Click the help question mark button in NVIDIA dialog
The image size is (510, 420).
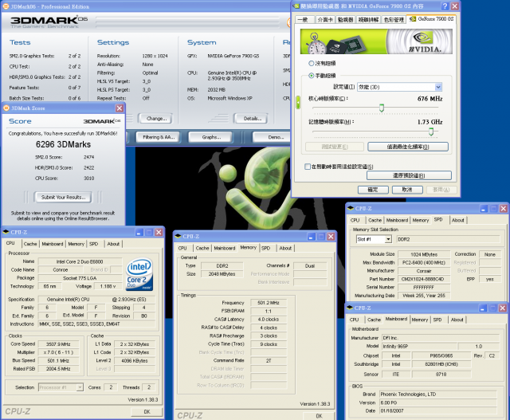pyautogui.click(x=445, y=6)
